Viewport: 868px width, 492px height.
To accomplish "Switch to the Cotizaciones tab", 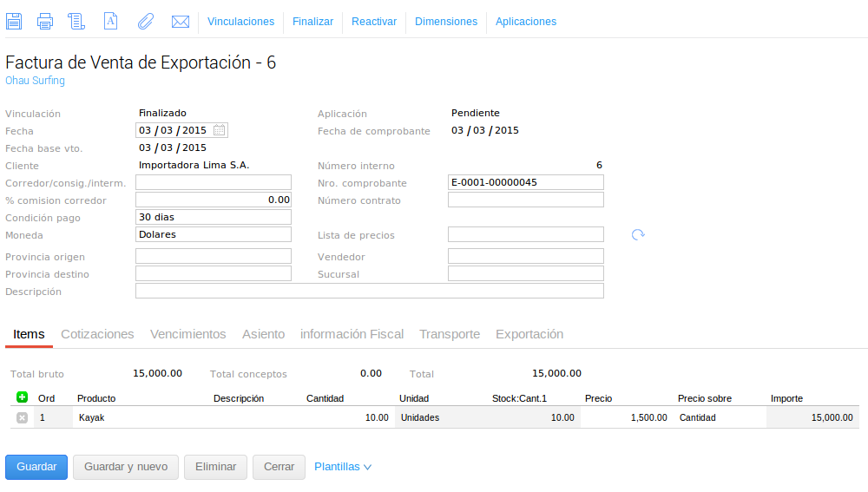I will (97, 334).
